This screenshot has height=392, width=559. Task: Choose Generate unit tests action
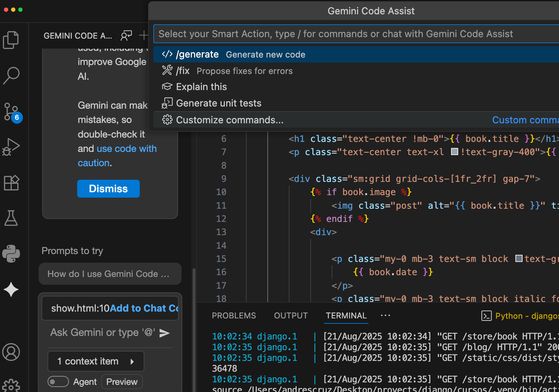click(356, 103)
